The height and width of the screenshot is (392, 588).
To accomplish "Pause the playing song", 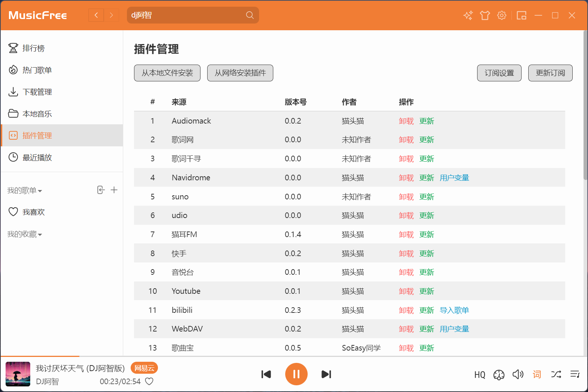I will tap(296, 374).
